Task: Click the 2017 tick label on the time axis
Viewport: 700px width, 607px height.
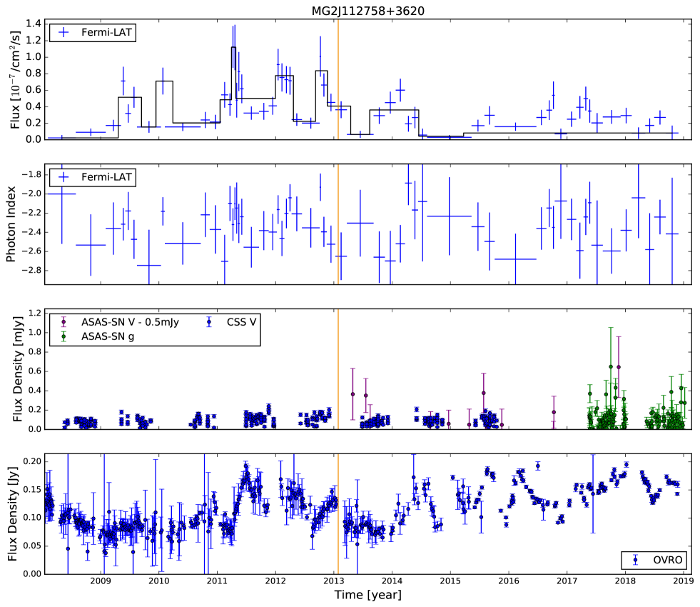Action: pyautogui.click(x=567, y=581)
